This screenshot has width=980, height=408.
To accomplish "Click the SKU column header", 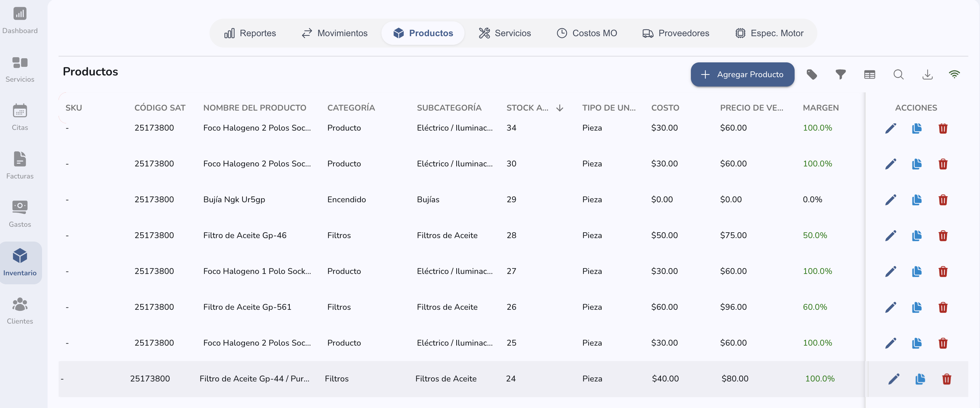I will click(73, 108).
